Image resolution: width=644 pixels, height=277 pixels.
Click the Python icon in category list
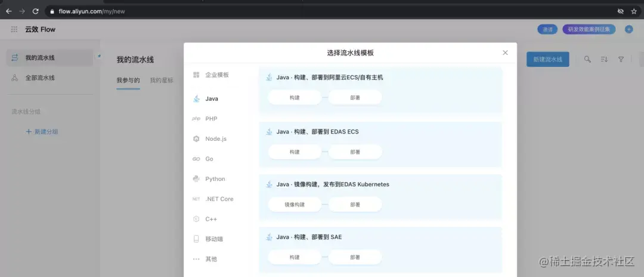coord(196,178)
